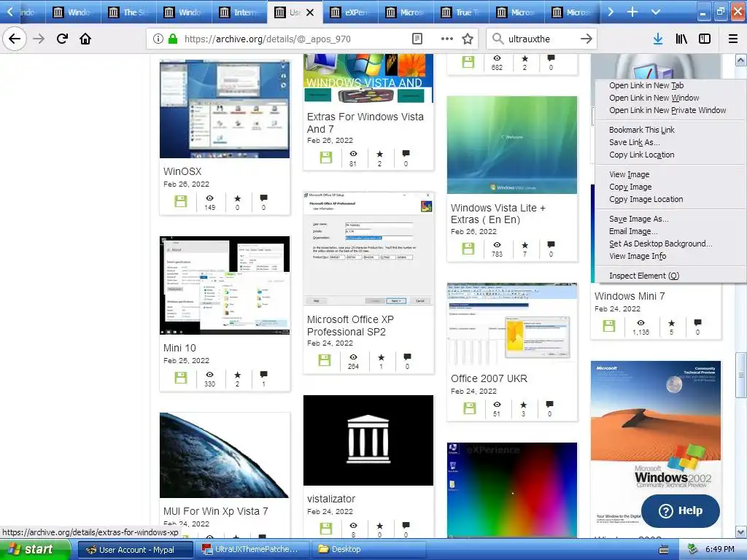Show site information icon in address bar

point(158,39)
